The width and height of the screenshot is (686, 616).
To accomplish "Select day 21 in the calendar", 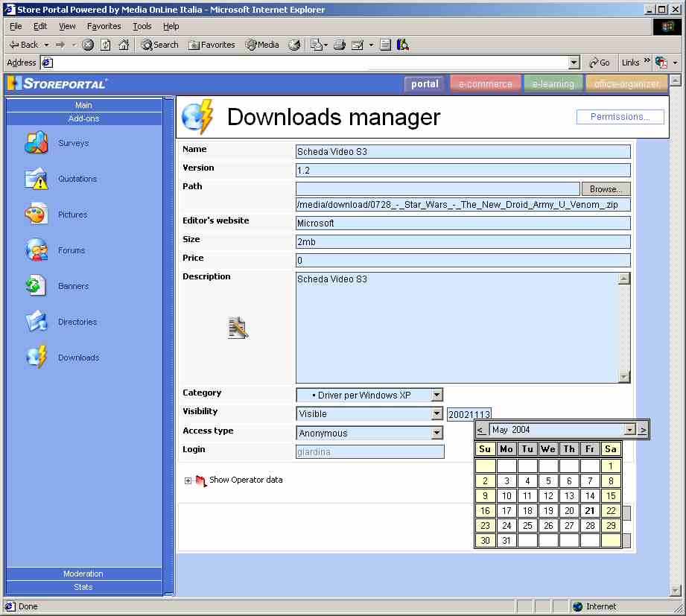I will [590, 510].
